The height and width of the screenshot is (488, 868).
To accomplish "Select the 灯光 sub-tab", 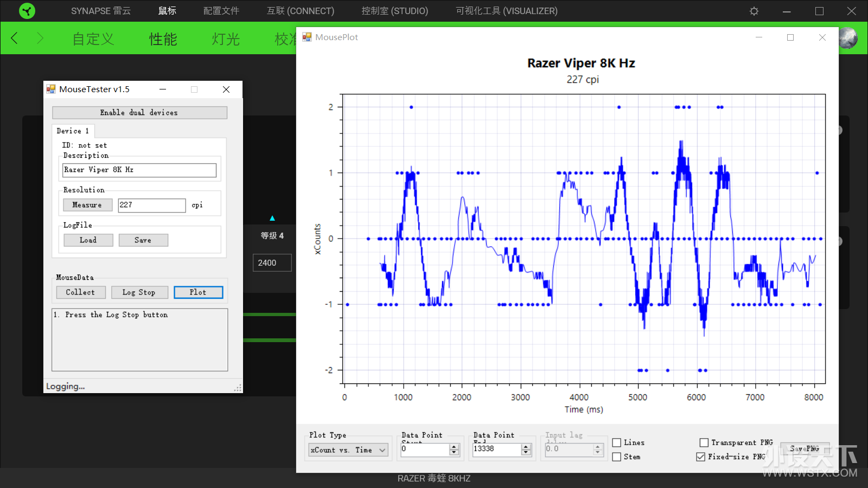I will coord(226,39).
